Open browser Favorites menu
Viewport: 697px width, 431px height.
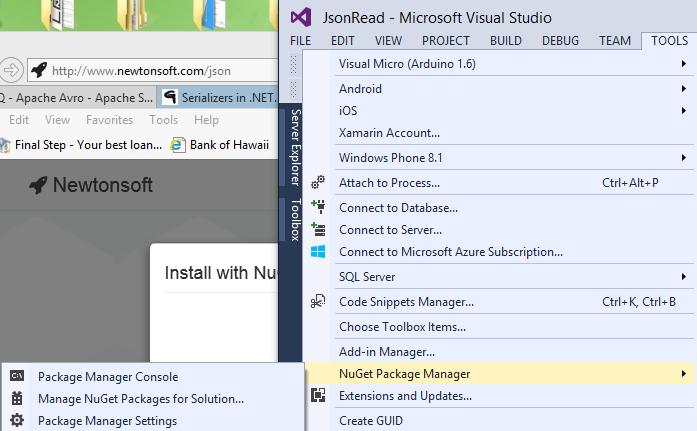pyautogui.click(x=109, y=120)
